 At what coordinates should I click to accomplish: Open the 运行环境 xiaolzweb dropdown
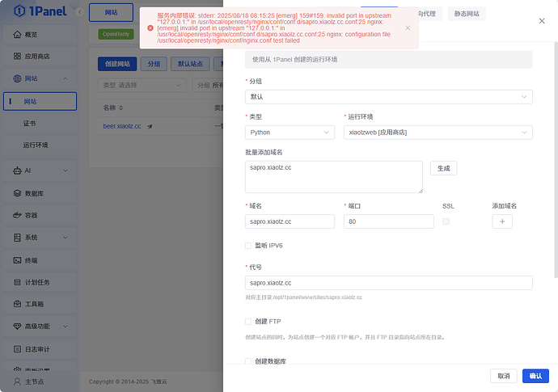coord(438,133)
